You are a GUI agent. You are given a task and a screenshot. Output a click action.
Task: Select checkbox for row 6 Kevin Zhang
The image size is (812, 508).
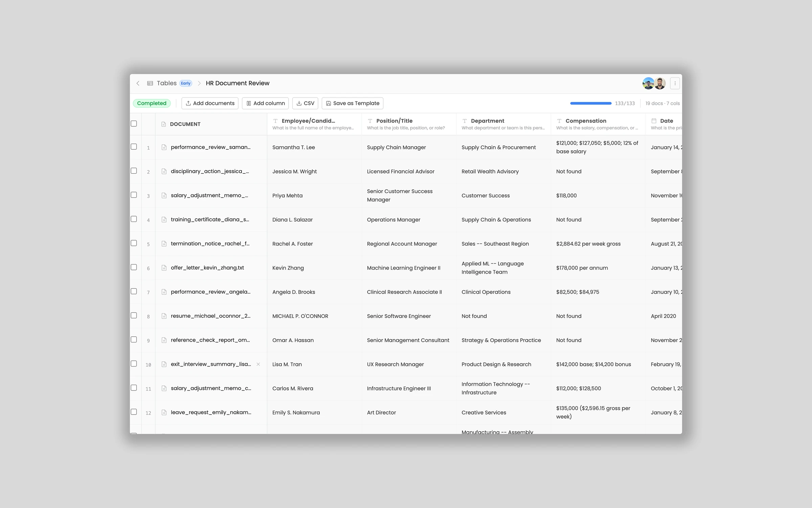pos(134,267)
